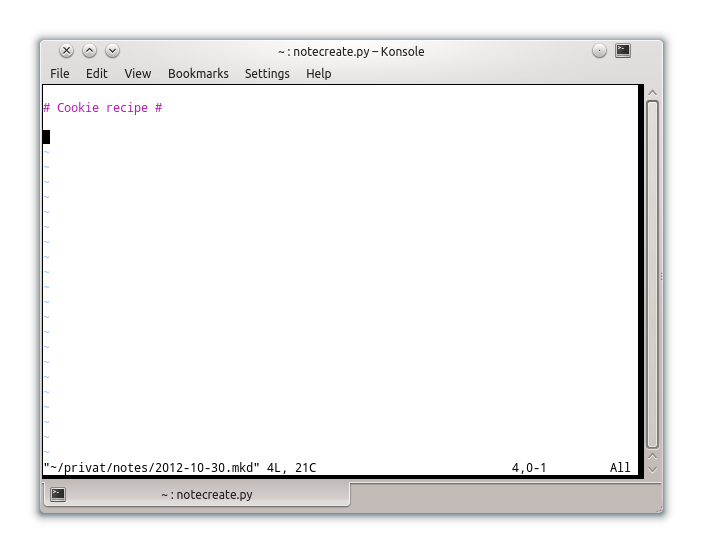Click the terminal icon on the notecreate.py tab
The width and height of the screenshot is (703, 553).
pos(58,494)
